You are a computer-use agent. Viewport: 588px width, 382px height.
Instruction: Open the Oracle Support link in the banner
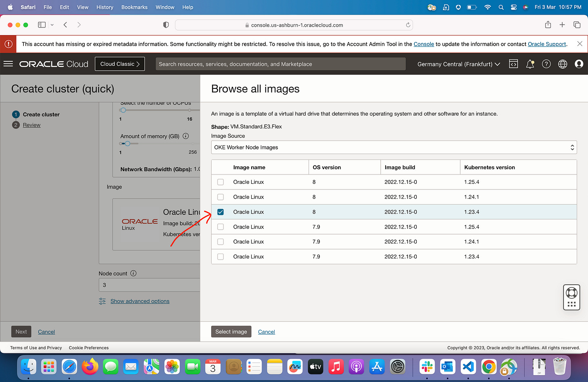point(547,44)
